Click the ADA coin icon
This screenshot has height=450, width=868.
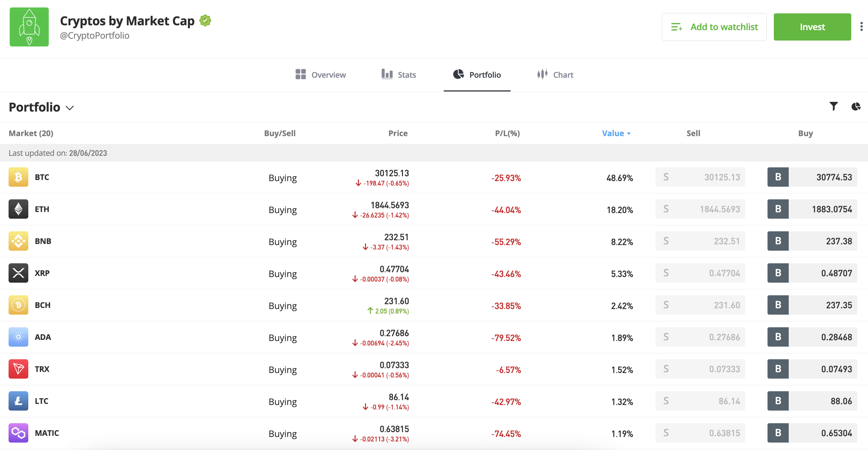pyautogui.click(x=18, y=337)
